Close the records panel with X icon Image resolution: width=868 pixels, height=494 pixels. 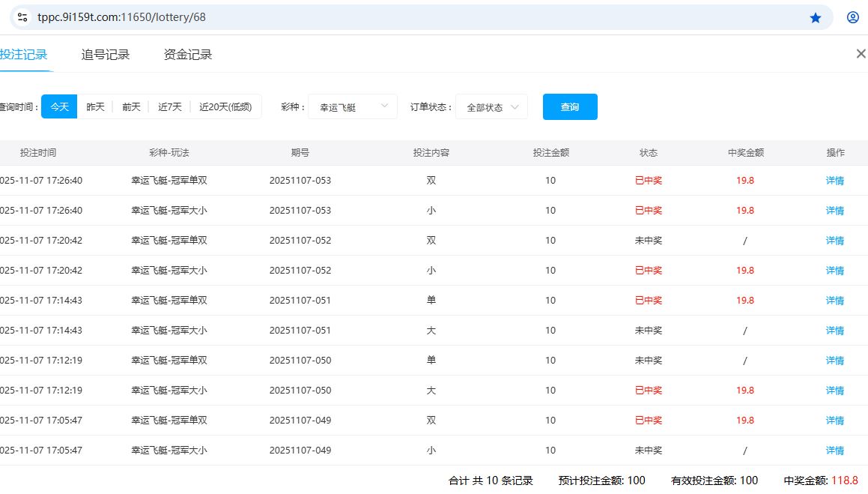tap(861, 53)
